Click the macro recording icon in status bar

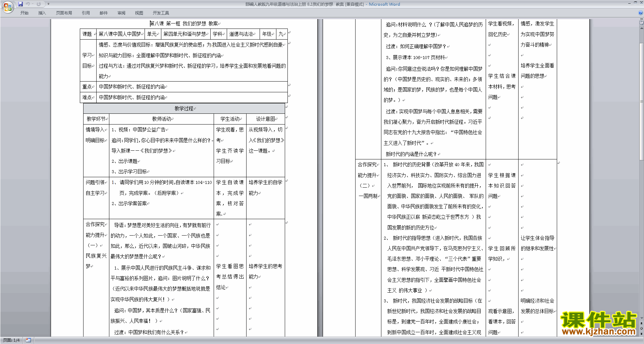[28, 340]
